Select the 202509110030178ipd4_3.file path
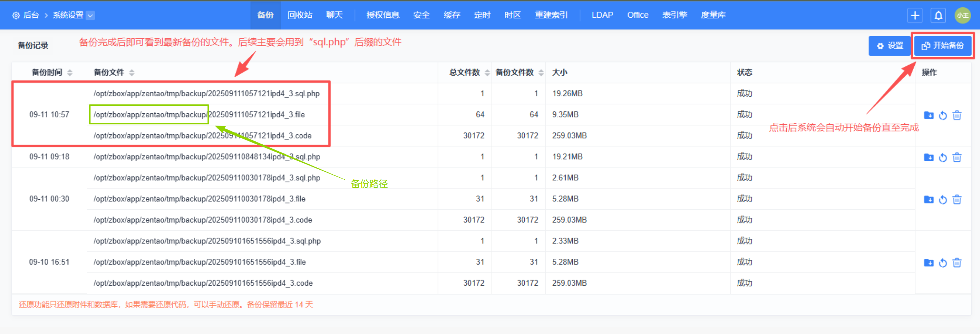Viewport: 980px width, 334px height. point(199,199)
